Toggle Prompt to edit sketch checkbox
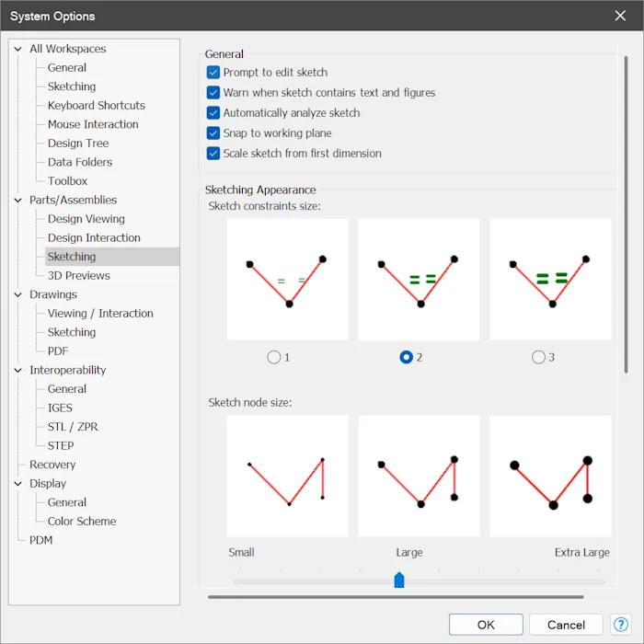 coord(213,73)
